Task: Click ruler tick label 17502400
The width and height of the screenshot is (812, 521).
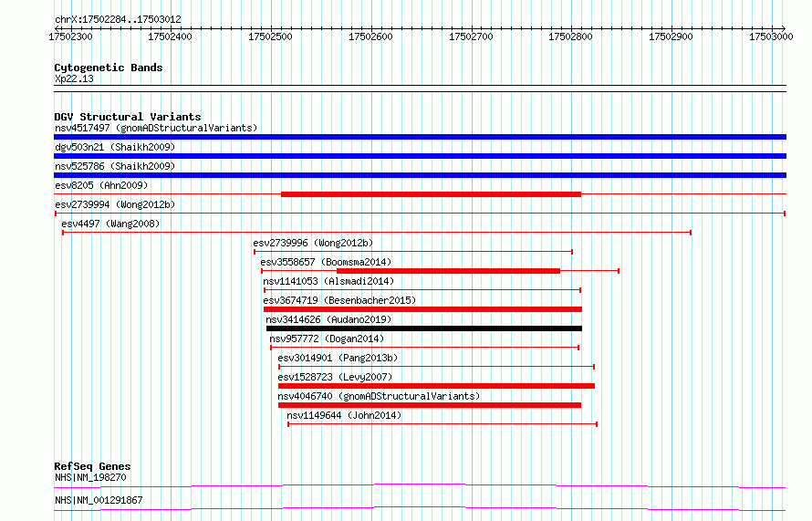Action: [x=170, y=36]
